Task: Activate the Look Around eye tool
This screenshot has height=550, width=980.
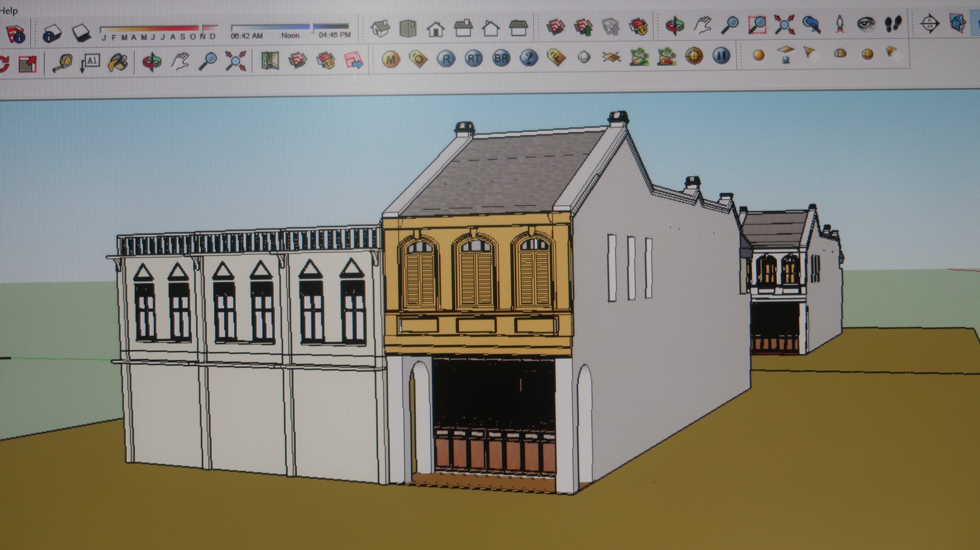Action: (x=866, y=24)
